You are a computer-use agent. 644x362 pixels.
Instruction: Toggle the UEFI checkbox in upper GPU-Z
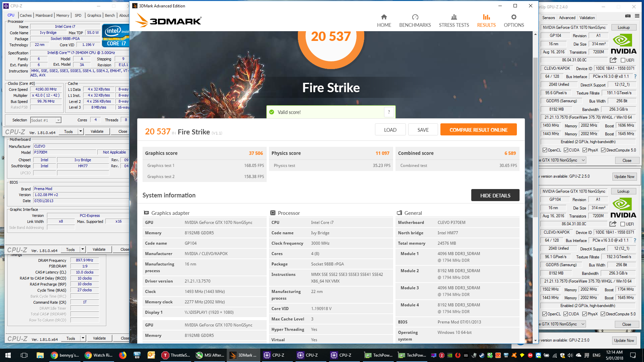pos(623,60)
